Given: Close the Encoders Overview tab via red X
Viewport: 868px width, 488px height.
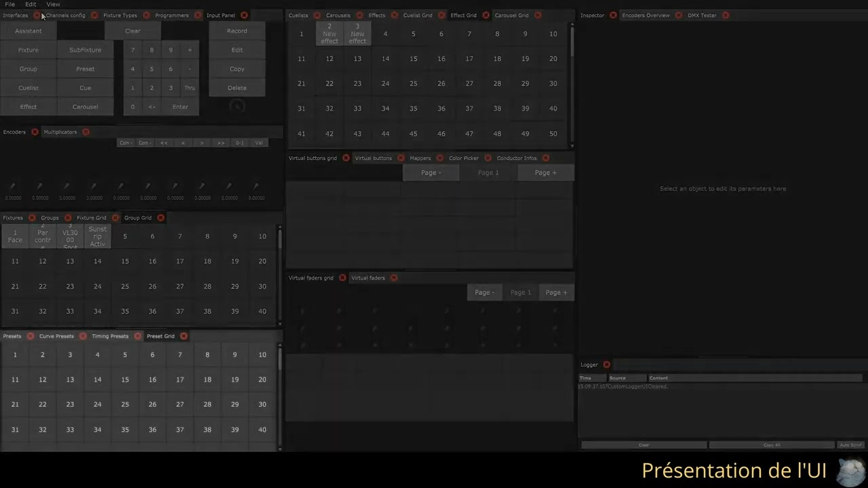Looking at the screenshot, I should point(678,15).
